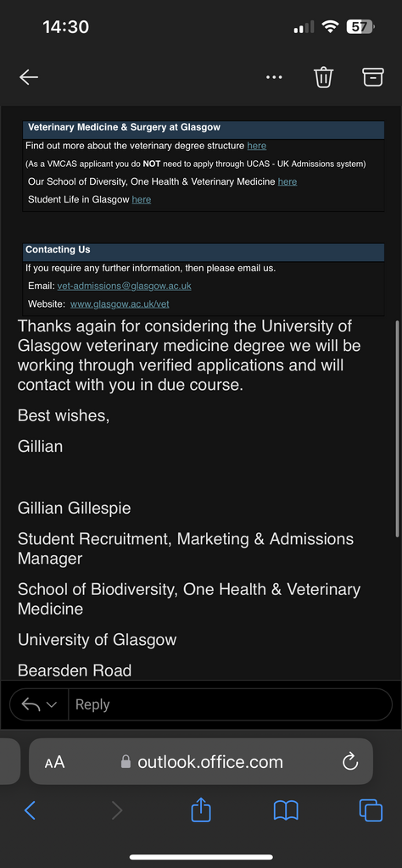
Task: Tap the back arrow in mail header
Action: (x=29, y=77)
